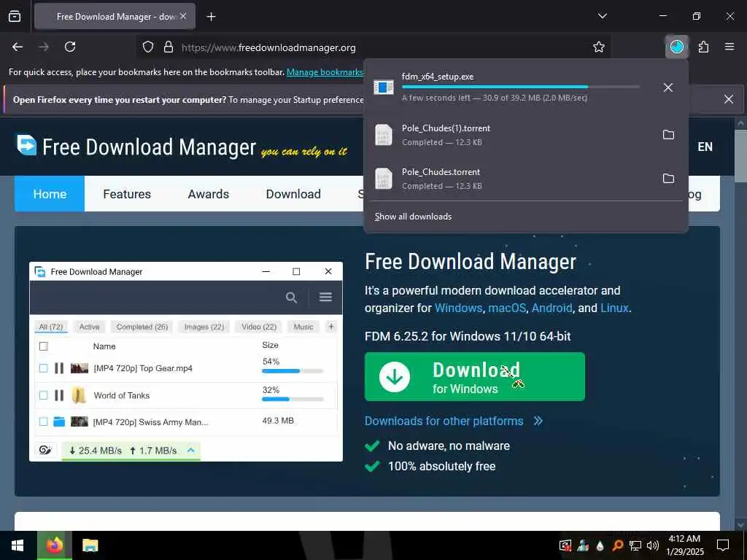The image size is (747, 560).
Task: Select the Music filter tab
Action: (303, 327)
